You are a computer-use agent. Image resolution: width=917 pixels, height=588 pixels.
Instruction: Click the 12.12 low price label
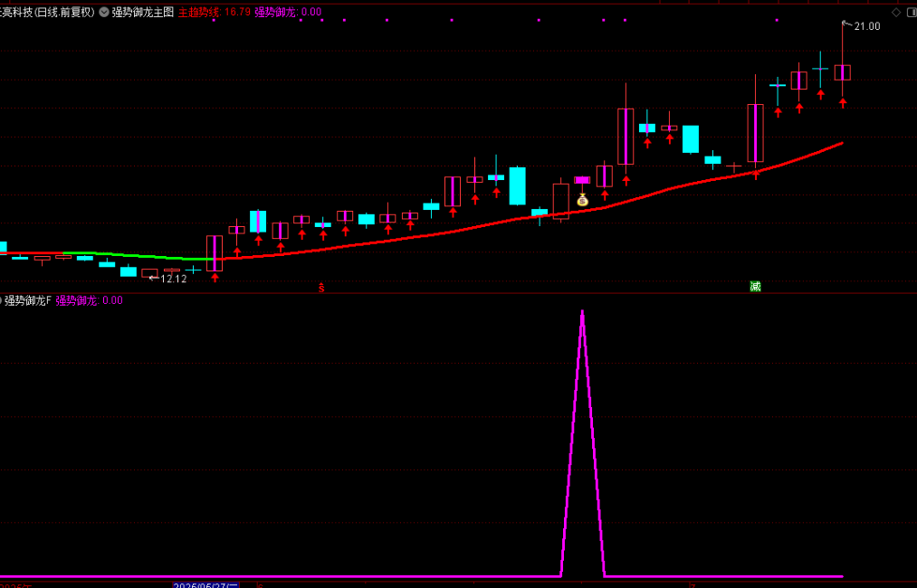click(x=173, y=279)
